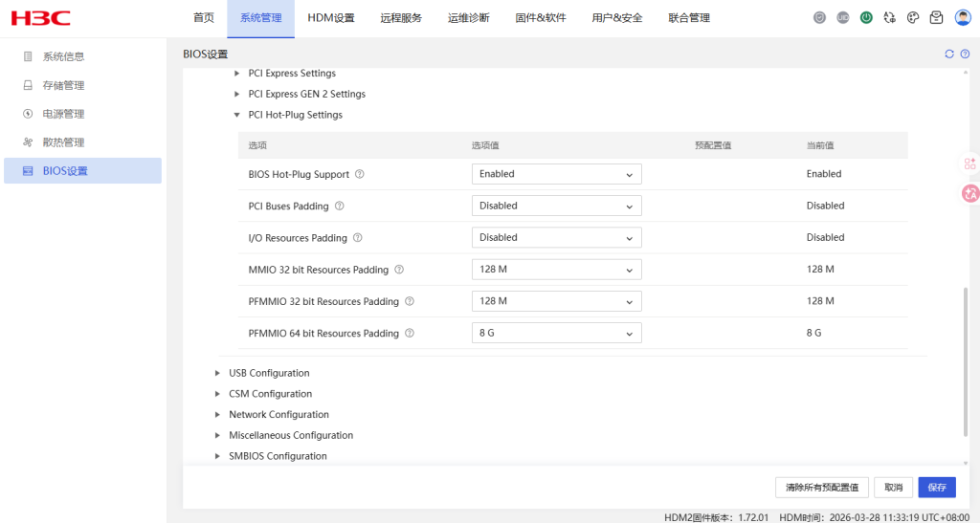980x523 pixels.
Task: Open the BIOS Hot-Plug Support dropdown
Action: [556, 174]
